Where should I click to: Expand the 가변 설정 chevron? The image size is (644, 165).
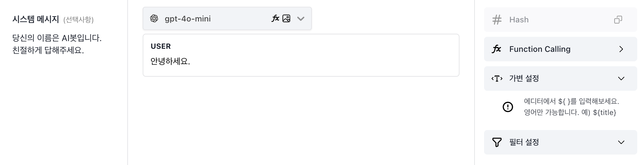click(621, 79)
